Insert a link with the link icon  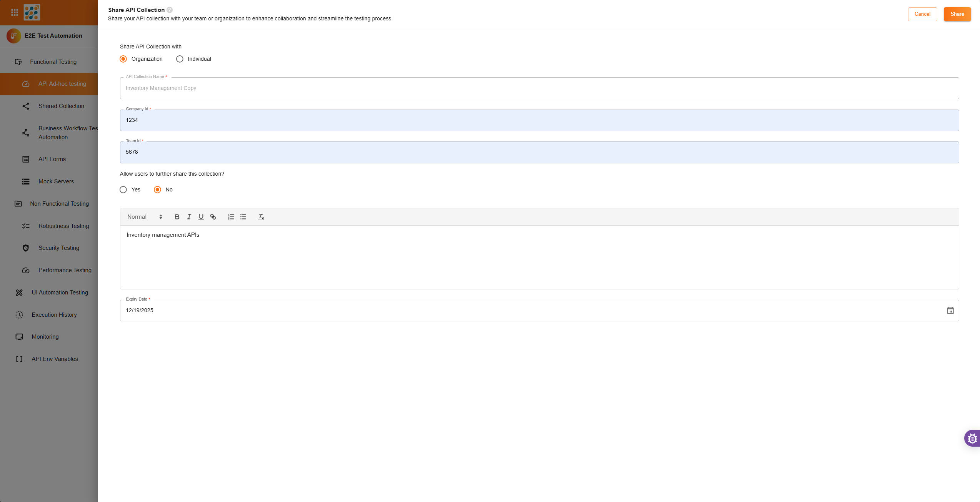pos(213,217)
